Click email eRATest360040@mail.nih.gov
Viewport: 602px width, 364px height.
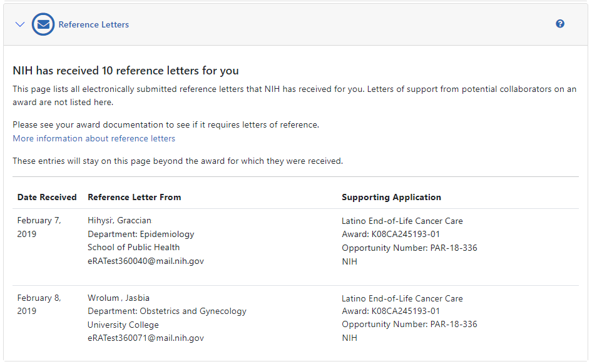click(x=146, y=261)
